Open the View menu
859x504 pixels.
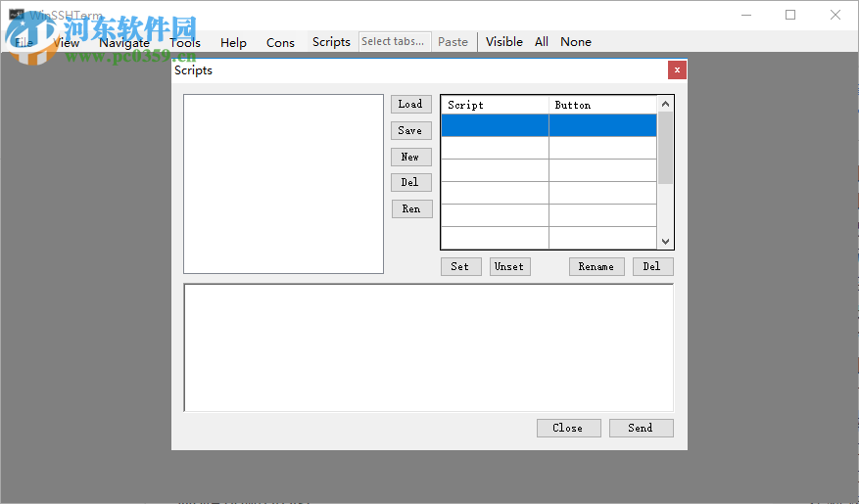coord(67,43)
